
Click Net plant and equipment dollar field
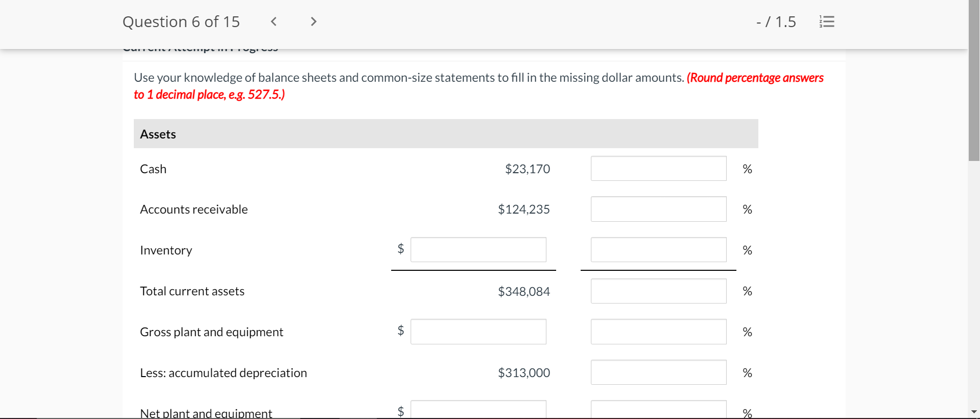(478, 409)
